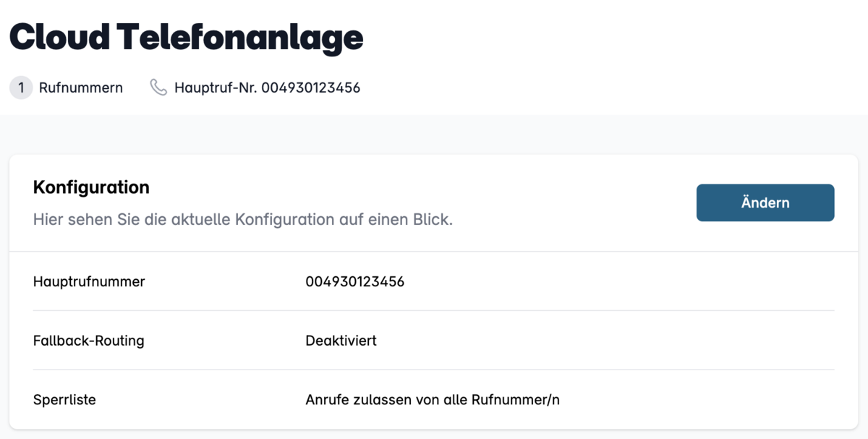Click the Konfiguration section title

pos(91,187)
